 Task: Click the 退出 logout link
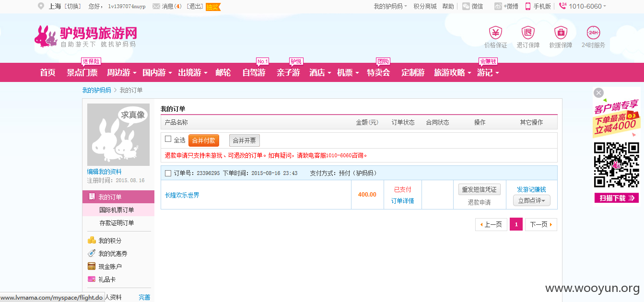pos(194,6)
